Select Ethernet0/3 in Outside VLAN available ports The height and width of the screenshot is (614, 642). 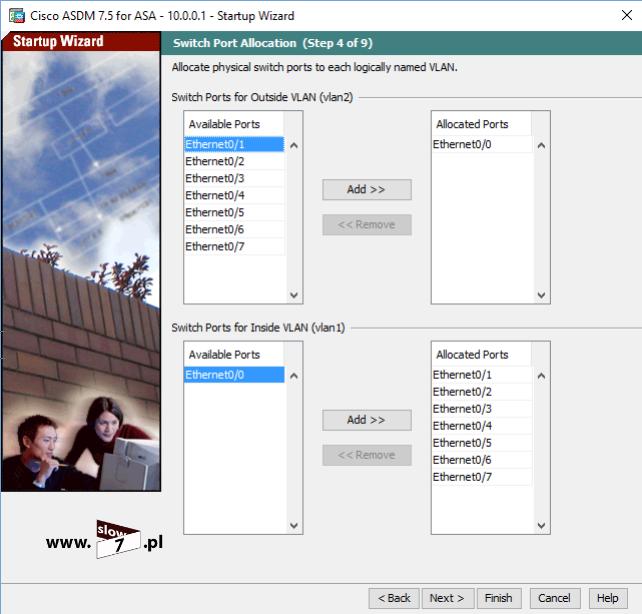pyautogui.click(x=234, y=178)
